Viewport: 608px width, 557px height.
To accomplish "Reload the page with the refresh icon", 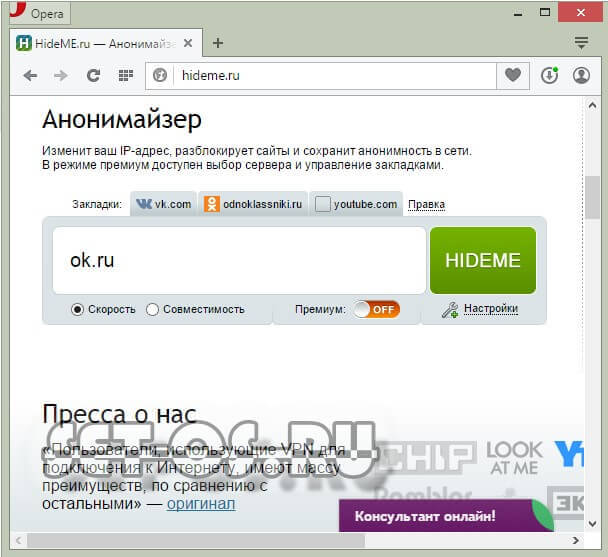I will (x=93, y=75).
